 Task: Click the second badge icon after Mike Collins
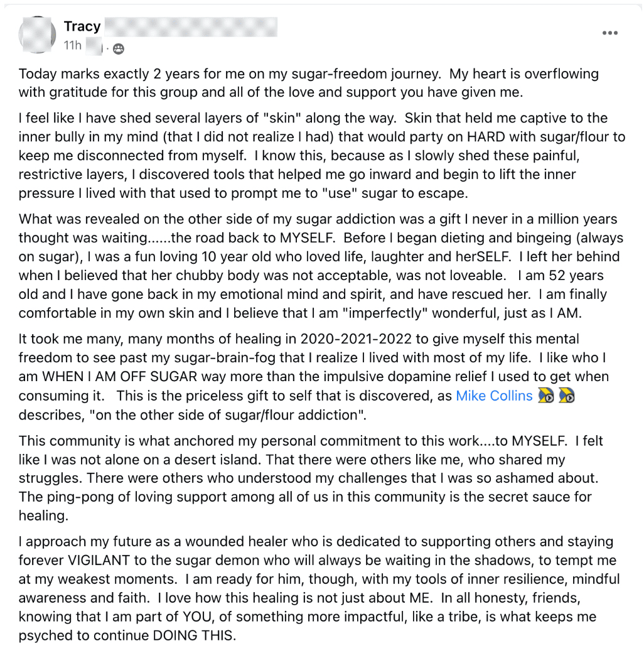567,396
